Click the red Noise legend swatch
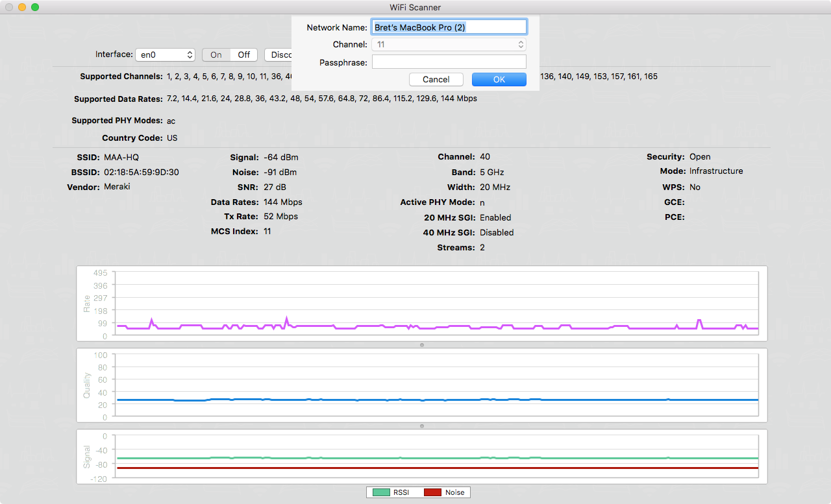Image resolution: width=831 pixels, height=504 pixels. tap(432, 492)
